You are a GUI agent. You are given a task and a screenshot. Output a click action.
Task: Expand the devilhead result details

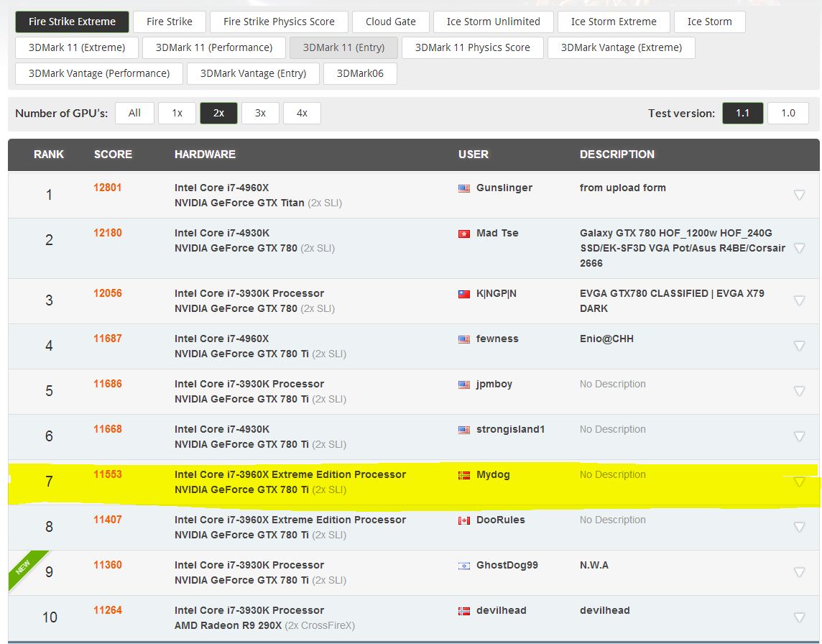click(x=799, y=617)
